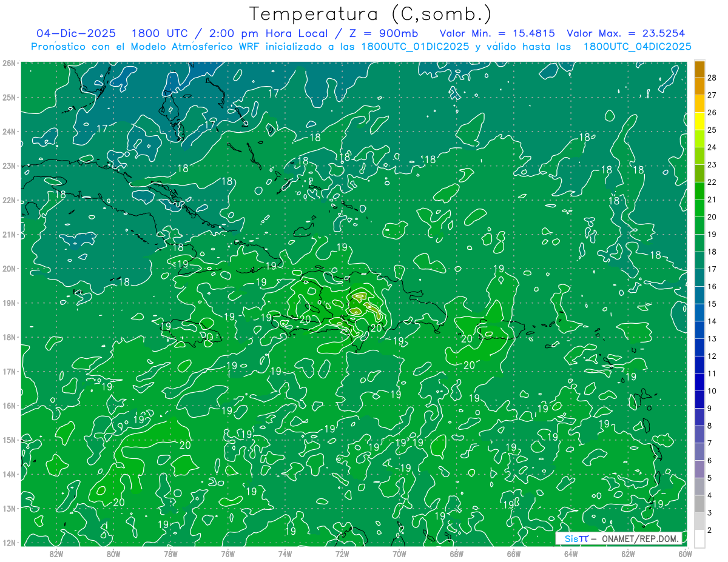728x562 pixels.
Task: Click the '17N' latitude axis label
Action: [8, 371]
